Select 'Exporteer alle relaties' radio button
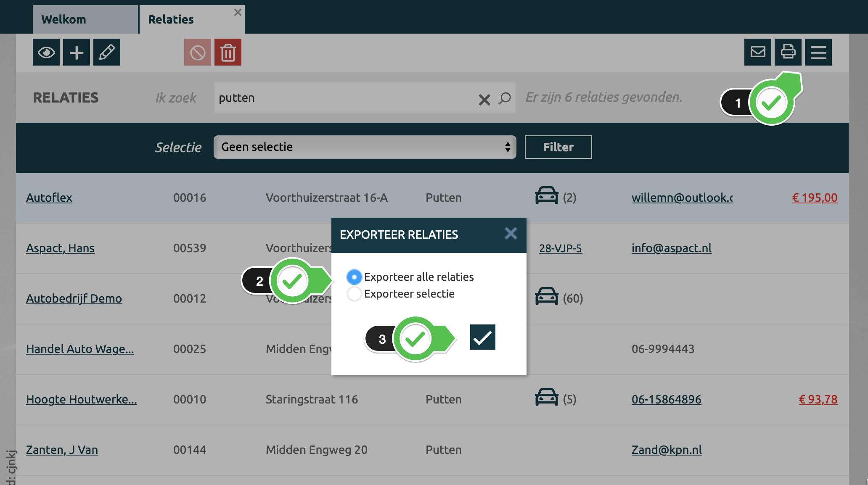This screenshot has height=485, width=868. click(x=354, y=277)
